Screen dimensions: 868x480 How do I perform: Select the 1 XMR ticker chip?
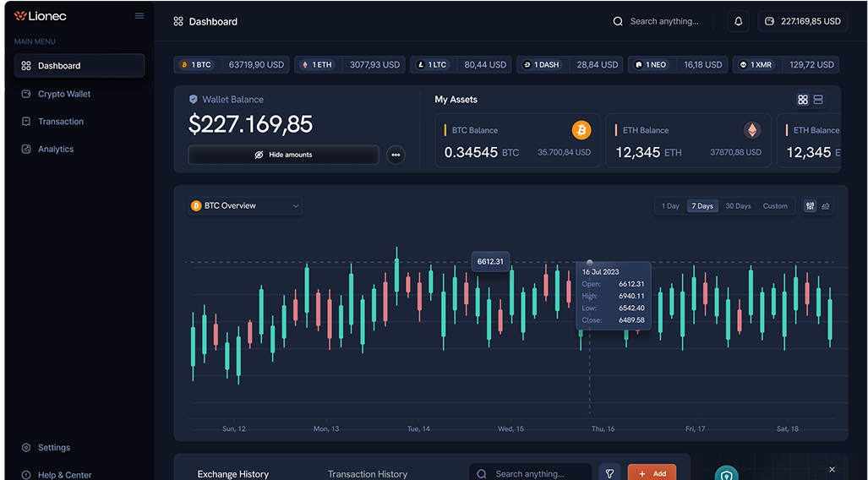coord(786,65)
